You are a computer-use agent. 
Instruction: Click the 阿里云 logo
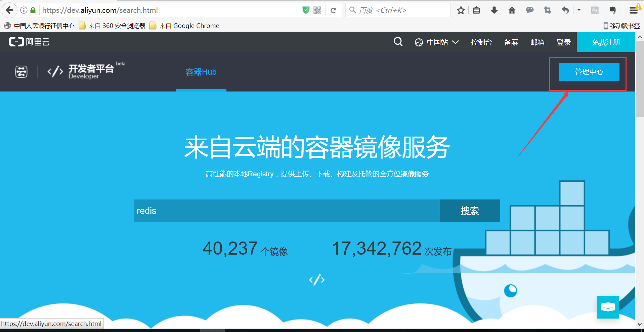(29, 42)
